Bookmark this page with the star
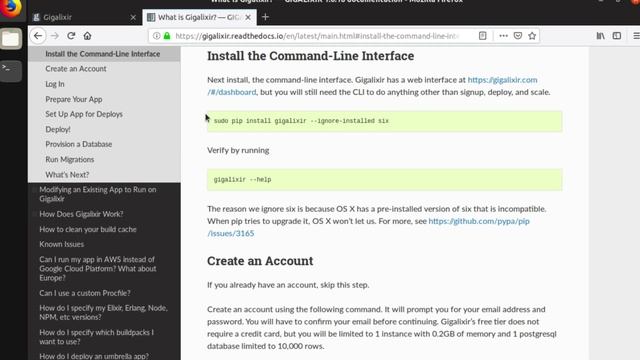This screenshot has height=360, width=640. click(532, 36)
